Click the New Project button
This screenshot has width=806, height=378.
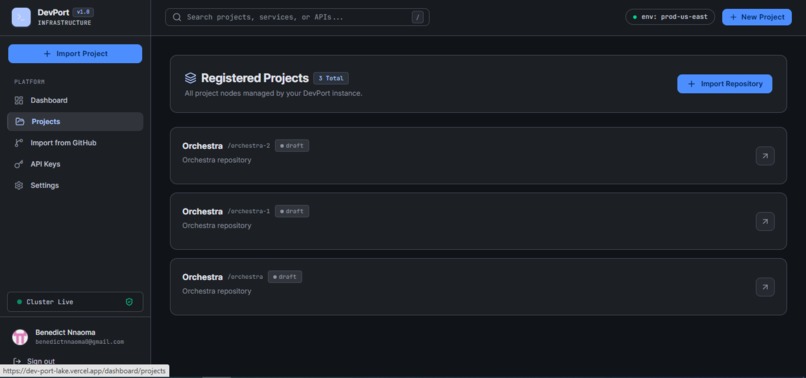click(x=757, y=17)
